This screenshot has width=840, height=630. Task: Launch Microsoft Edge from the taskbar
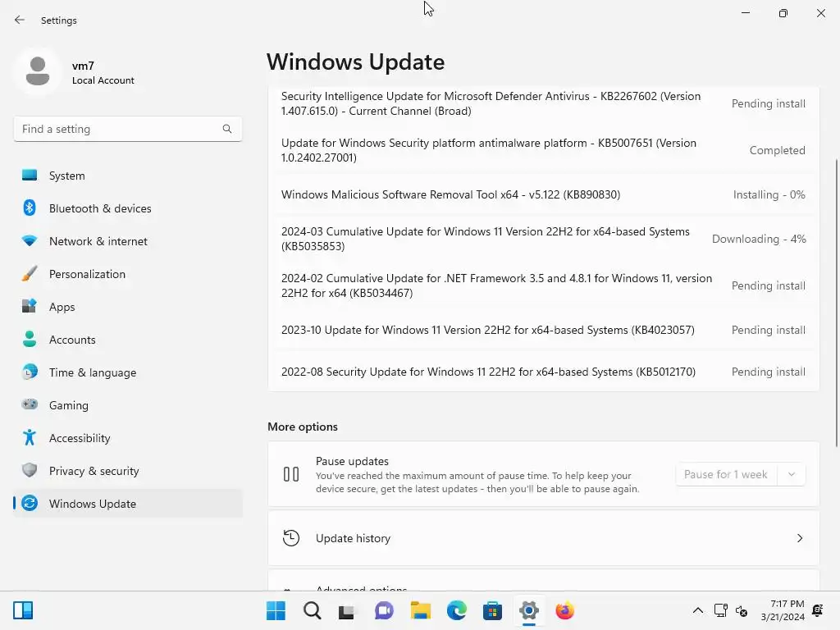[456, 610]
